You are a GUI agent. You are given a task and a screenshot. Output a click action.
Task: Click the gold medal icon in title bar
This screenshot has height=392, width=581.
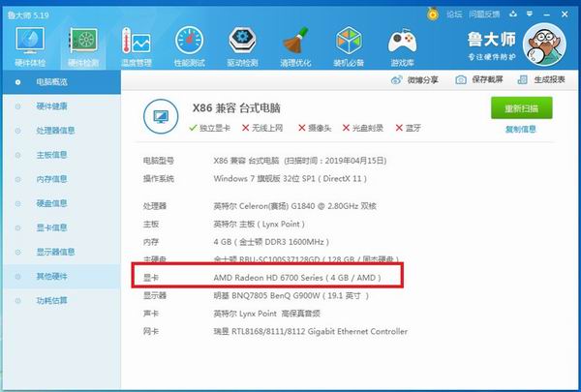coord(433,15)
